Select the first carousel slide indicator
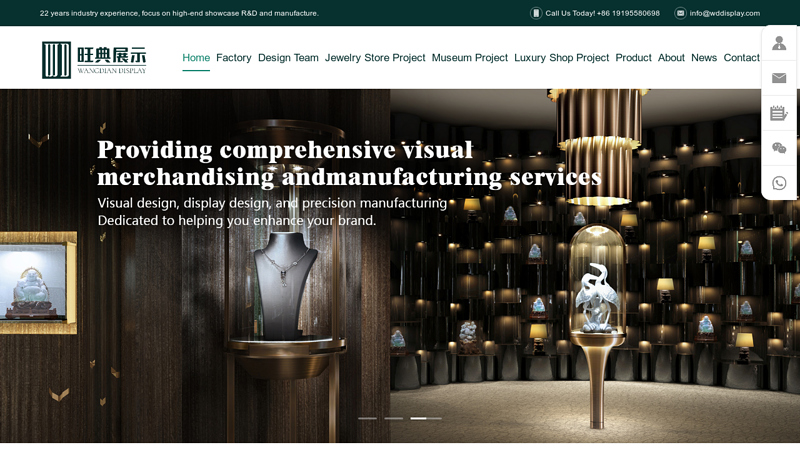800x450 pixels. click(x=367, y=418)
